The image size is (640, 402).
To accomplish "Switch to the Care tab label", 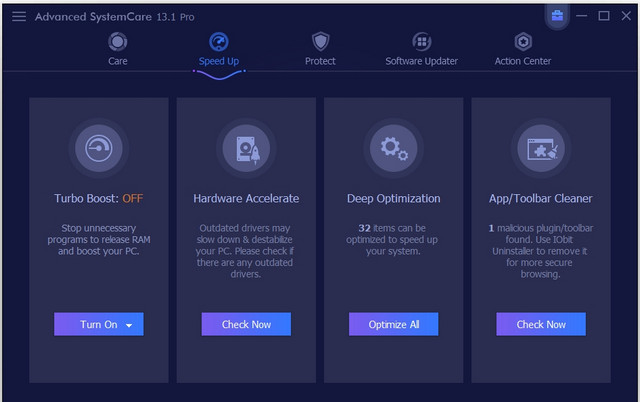I will click(x=118, y=61).
